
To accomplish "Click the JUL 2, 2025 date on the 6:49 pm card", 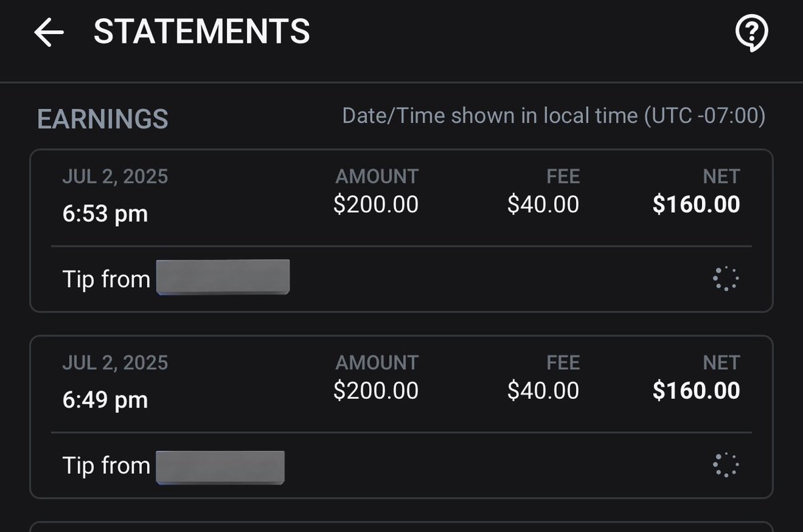I will click(x=115, y=363).
